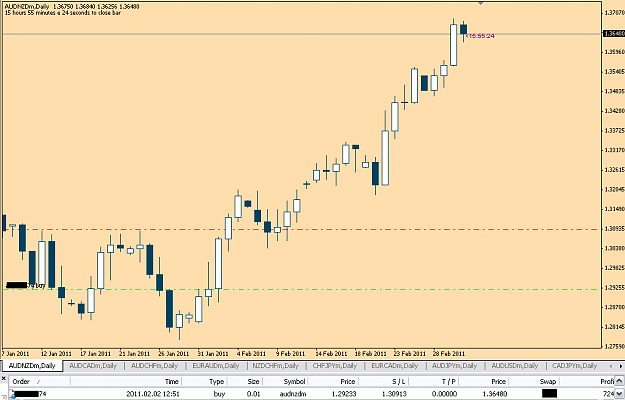Click the order icon in the trade row
Screen dimensions: 625x400
[x=12, y=394]
